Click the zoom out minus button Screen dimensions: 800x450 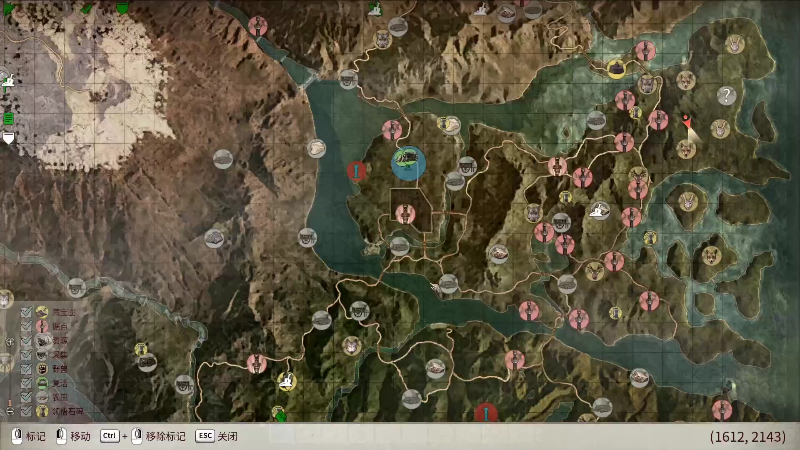[10, 411]
